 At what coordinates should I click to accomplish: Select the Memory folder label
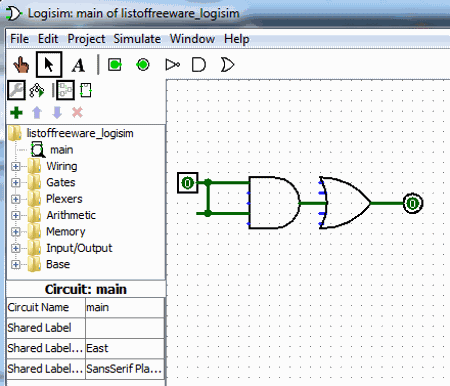tap(66, 232)
